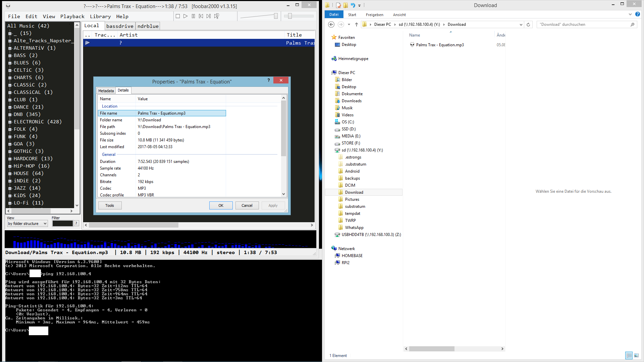
Task: Open the 'by folder structure' view dropdown
Action: tap(27, 224)
